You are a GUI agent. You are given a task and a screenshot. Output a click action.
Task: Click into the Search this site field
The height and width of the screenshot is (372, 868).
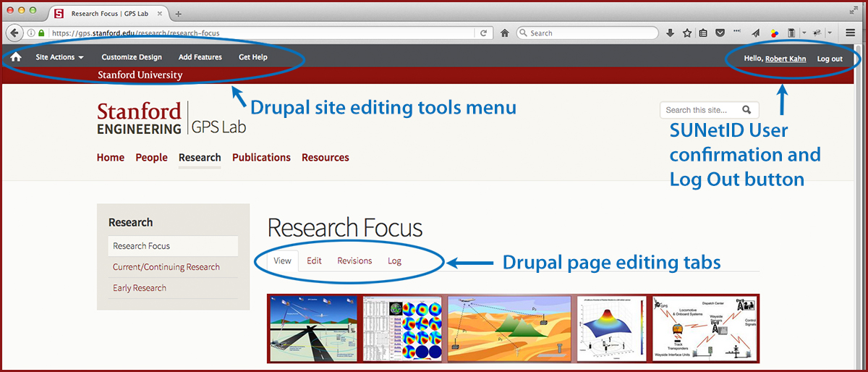tap(698, 110)
